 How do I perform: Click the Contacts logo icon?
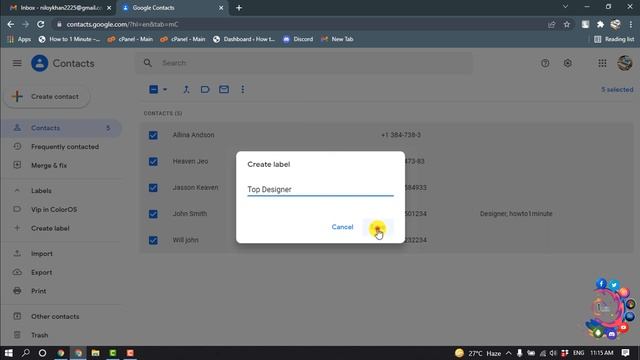pyautogui.click(x=40, y=63)
